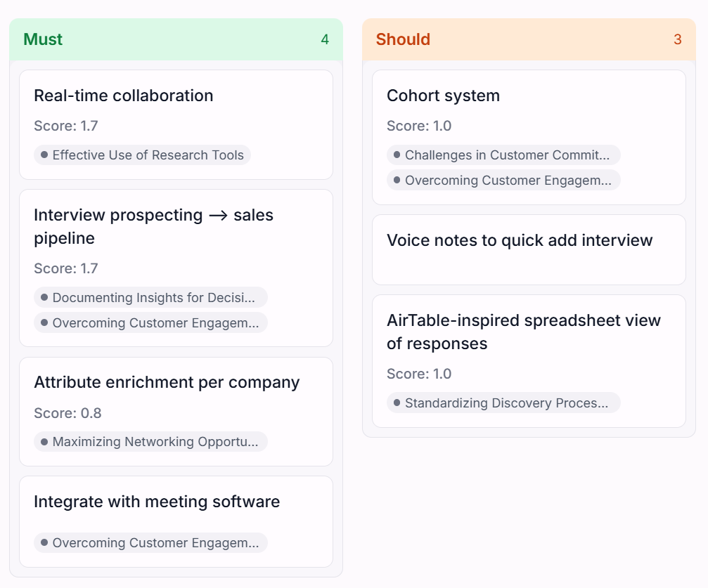
Task: Open the "Cohort system" card
Action: coord(443,96)
